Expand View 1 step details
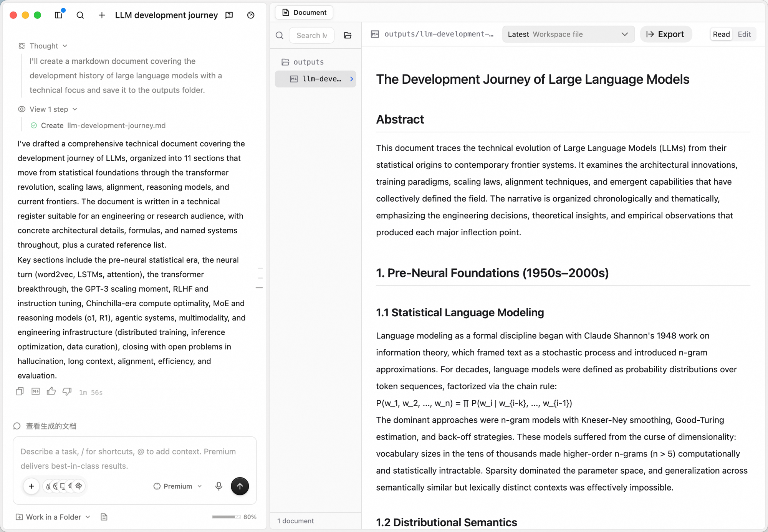Image resolution: width=768 pixels, height=532 pixels. 48,109
